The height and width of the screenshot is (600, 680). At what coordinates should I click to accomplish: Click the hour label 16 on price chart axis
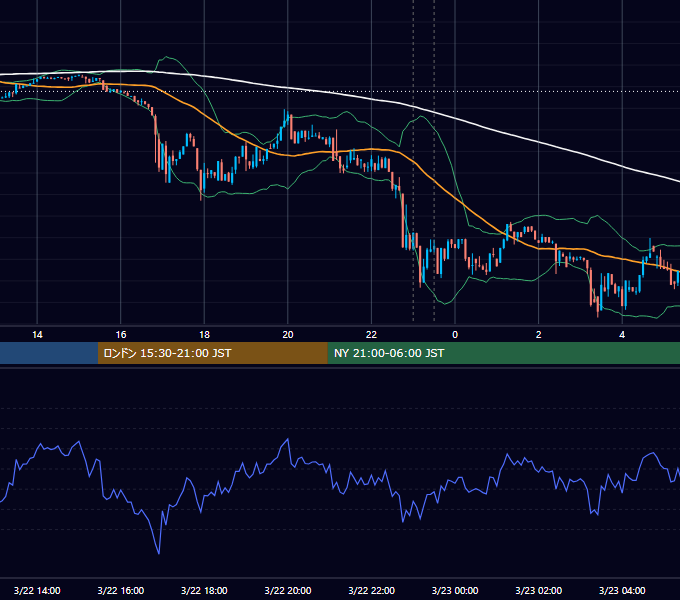[x=121, y=335]
